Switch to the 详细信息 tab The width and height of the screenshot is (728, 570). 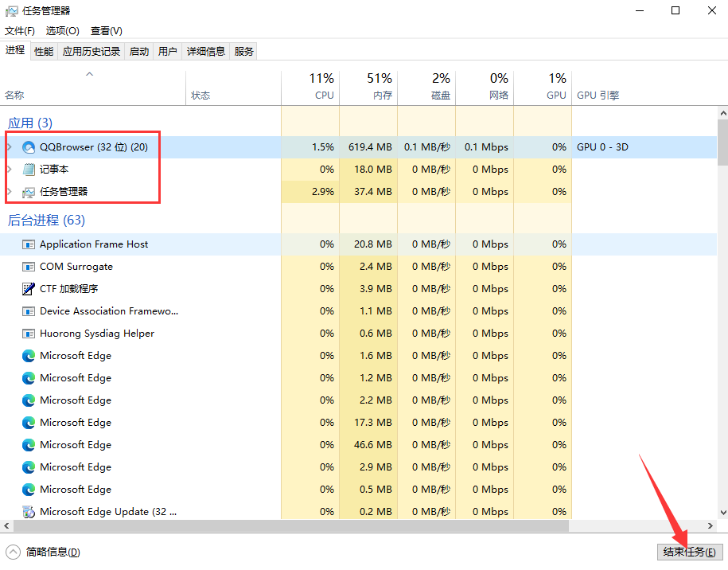click(x=206, y=52)
